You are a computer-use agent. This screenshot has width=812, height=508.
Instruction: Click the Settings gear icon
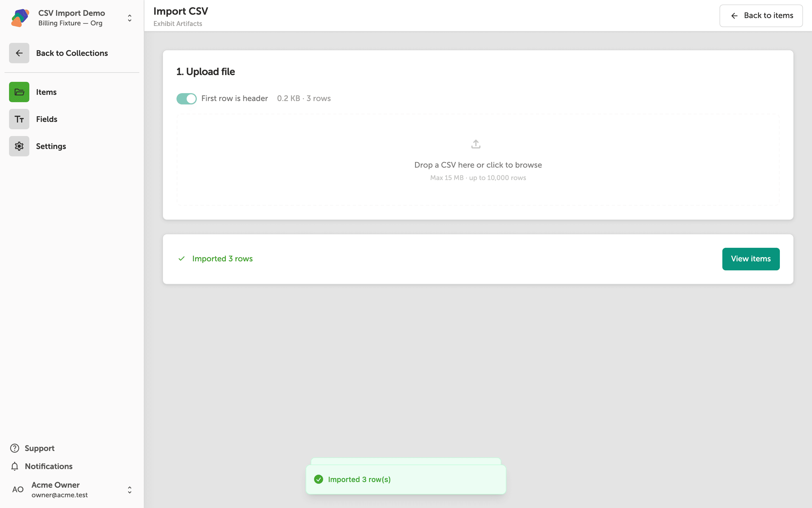point(19,146)
